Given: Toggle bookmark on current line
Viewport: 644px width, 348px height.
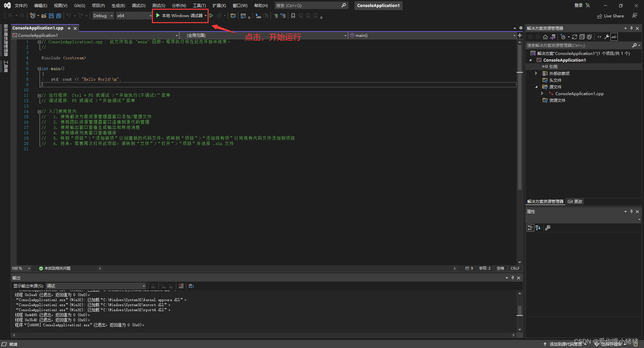Looking at the screenshot, I should [293, 16].
